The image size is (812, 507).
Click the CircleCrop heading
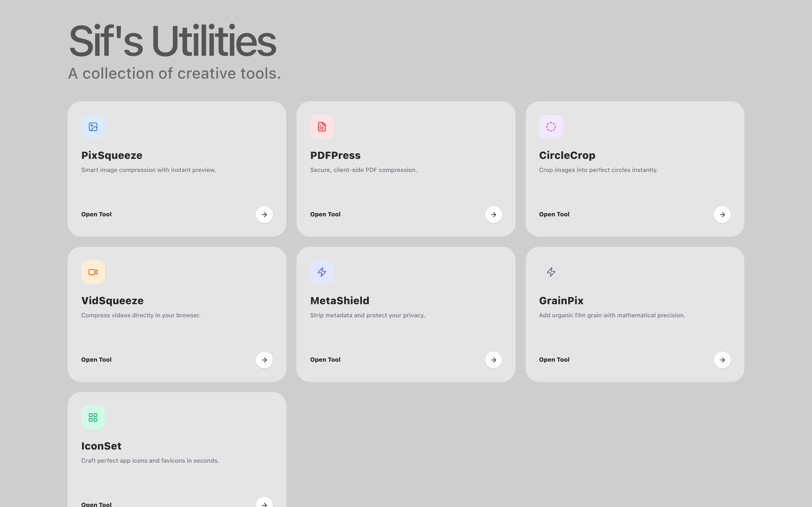coord(567,155)
